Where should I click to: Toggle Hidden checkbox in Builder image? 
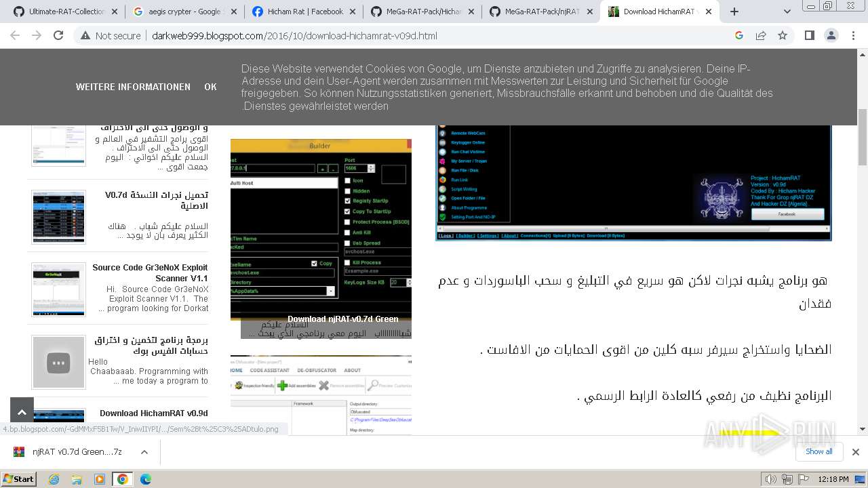[x=348, y=190]
